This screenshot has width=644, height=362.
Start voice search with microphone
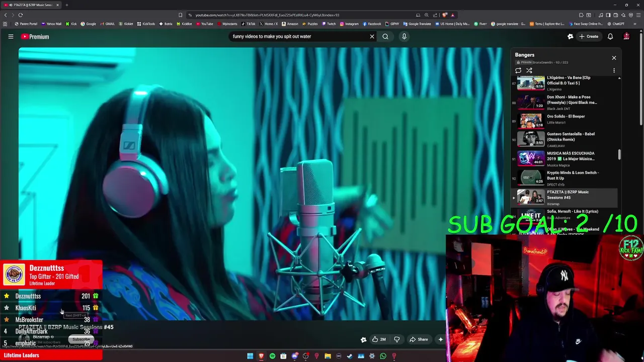click(x=404, y=36)
